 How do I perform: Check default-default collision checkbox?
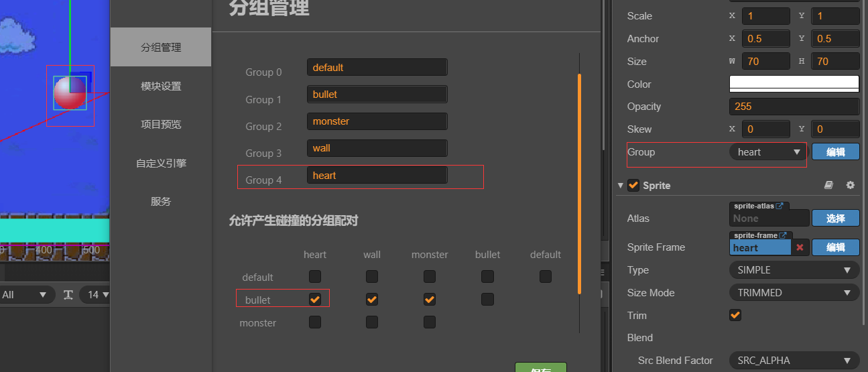pos(546,277)
